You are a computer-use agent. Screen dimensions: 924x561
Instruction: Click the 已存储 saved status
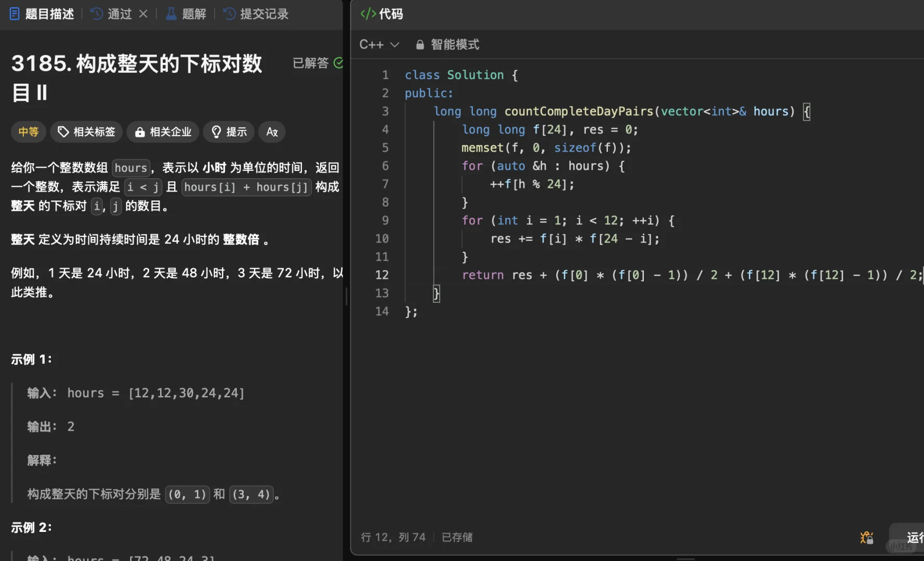457,537
